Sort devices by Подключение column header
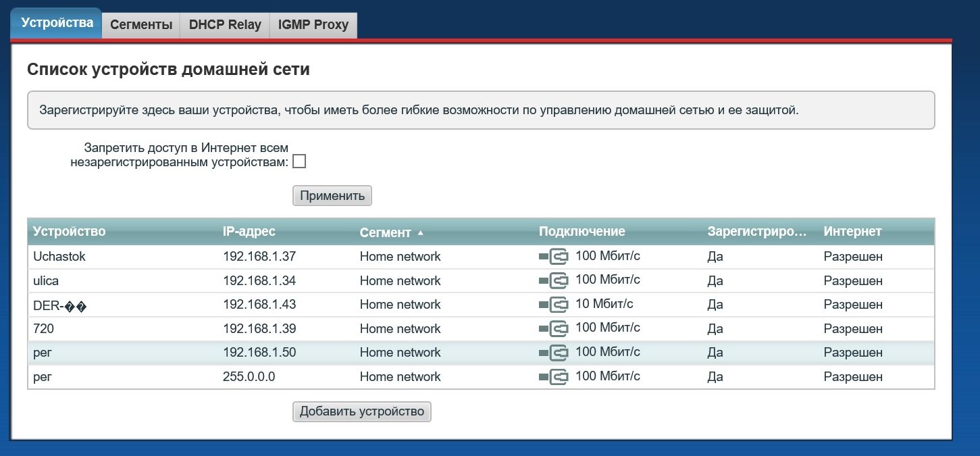The width and height of the screenshot is (980, 456). tap(582, 232)
